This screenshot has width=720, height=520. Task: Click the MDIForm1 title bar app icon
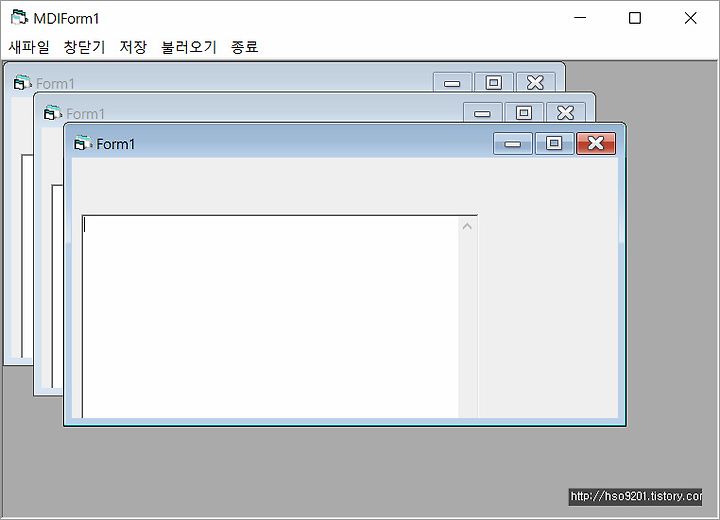19,18
